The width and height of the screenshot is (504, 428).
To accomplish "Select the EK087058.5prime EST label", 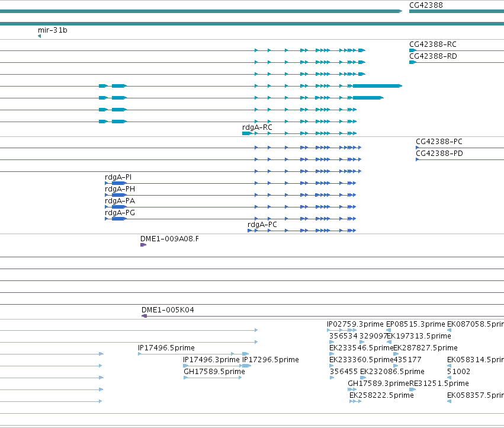I will pyautogui.click(x=476, y=324).
